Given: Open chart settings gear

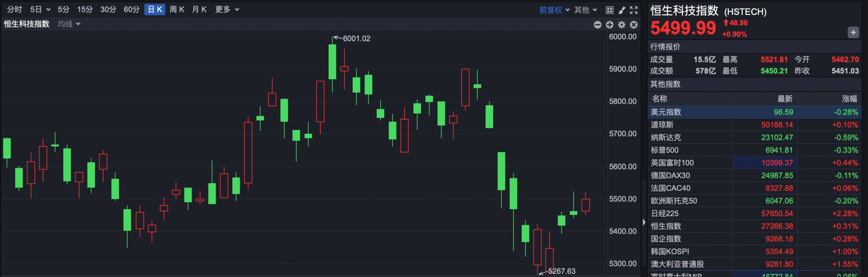Looking at the screenshot, I should (622, 25).
